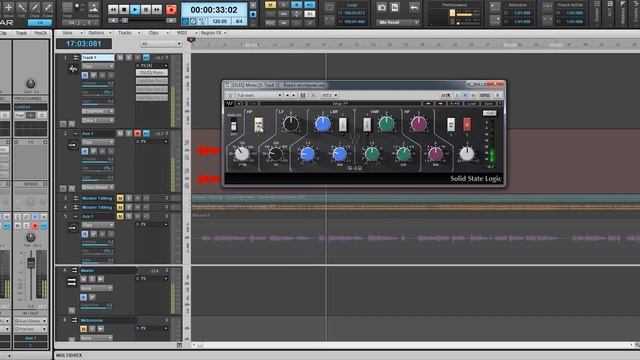
Task: Click the Marks landmark icon
Action: coord(93,8)
